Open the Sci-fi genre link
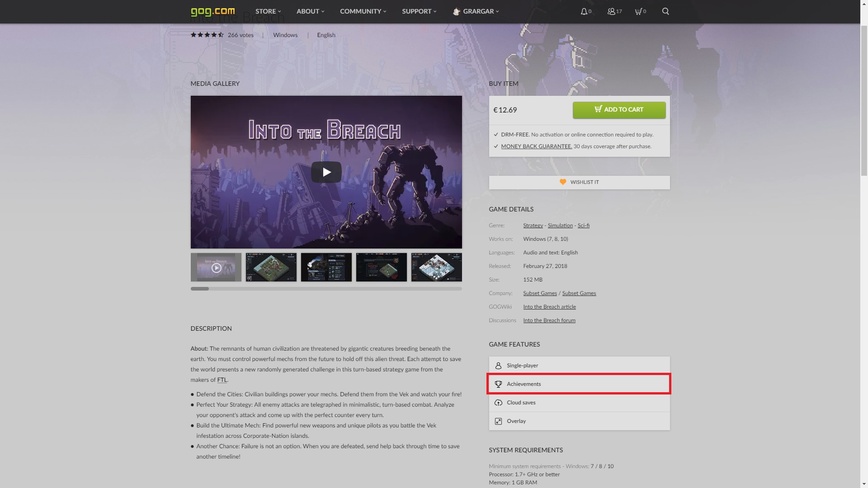 coord(583,225)
